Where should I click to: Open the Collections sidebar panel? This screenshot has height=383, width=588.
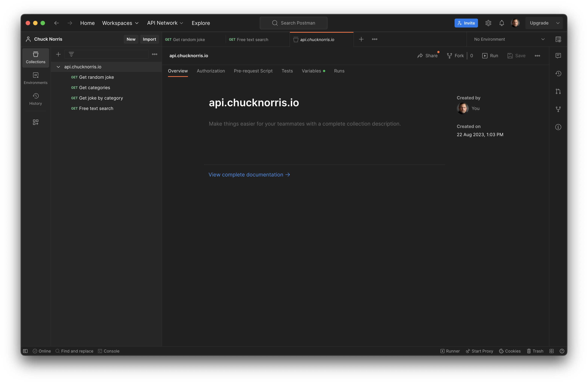tap(35, 58)
